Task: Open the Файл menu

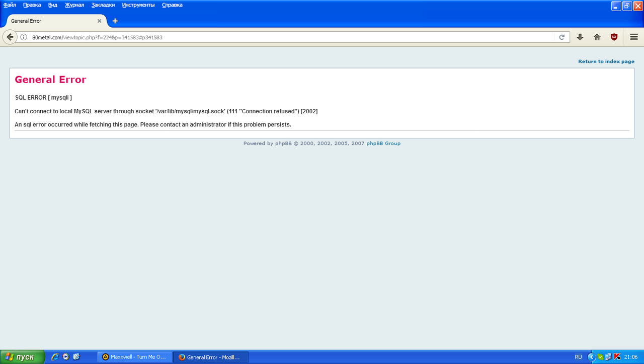Action: tap(10, 5)
